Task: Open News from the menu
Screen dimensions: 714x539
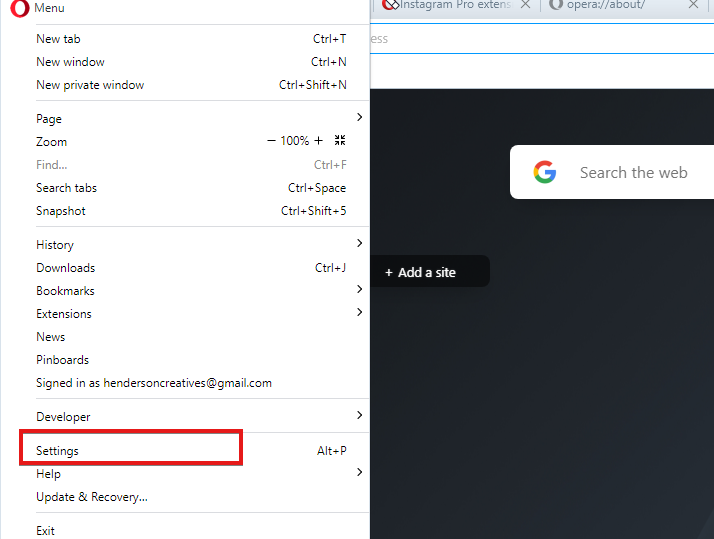Action: pos(191,337)
